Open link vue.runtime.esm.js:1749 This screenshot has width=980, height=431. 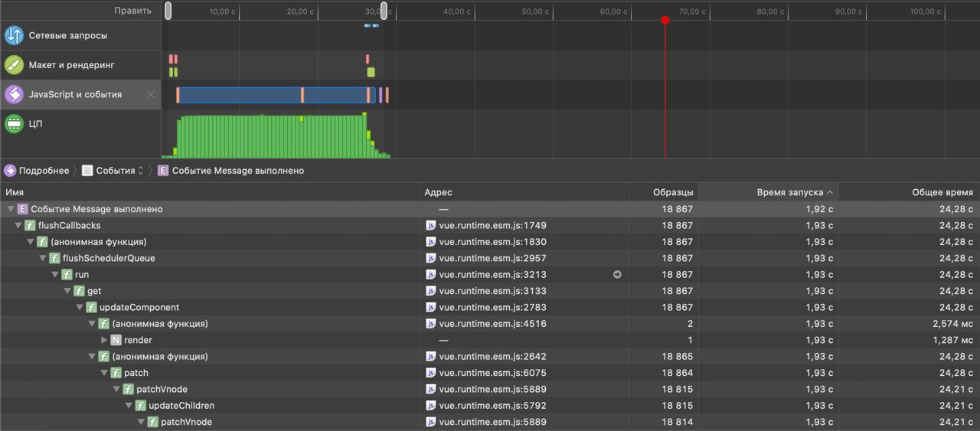point(492,226)
